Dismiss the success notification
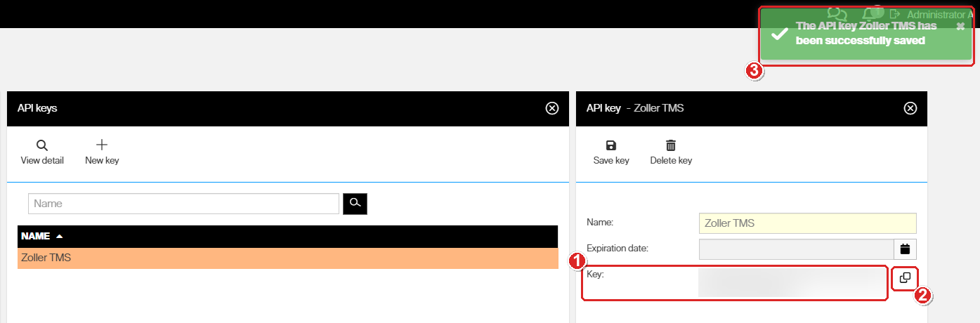 pos(960,26)
